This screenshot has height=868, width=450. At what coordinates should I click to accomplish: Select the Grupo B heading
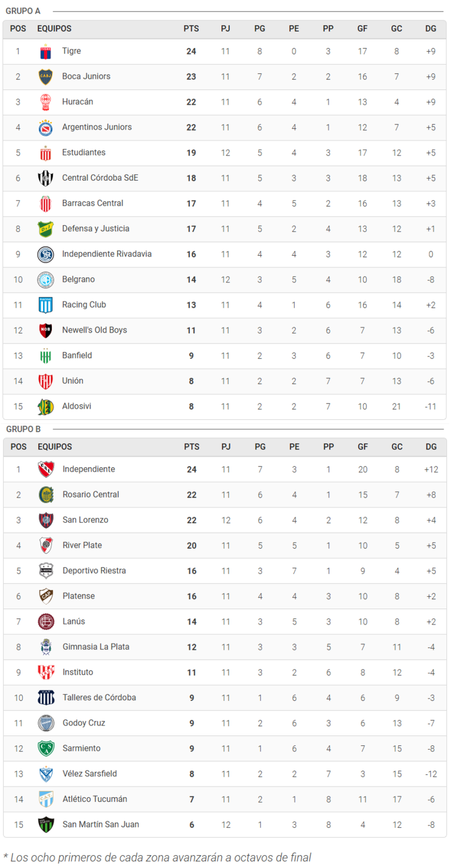pyautogui.click(x=23, y=429)
